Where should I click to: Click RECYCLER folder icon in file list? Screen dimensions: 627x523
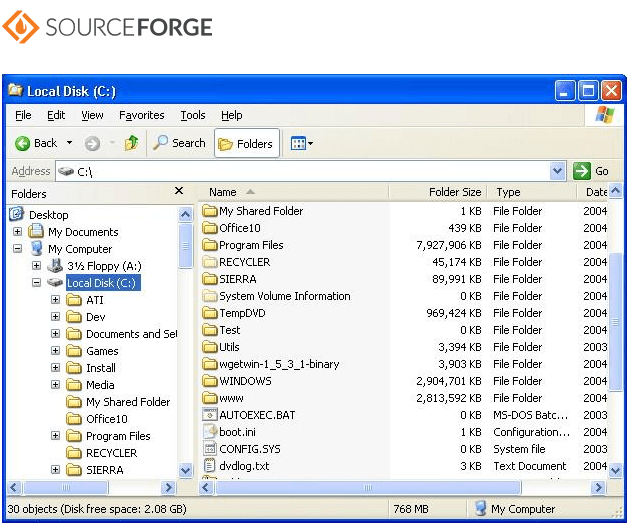[x=210, y=262]
